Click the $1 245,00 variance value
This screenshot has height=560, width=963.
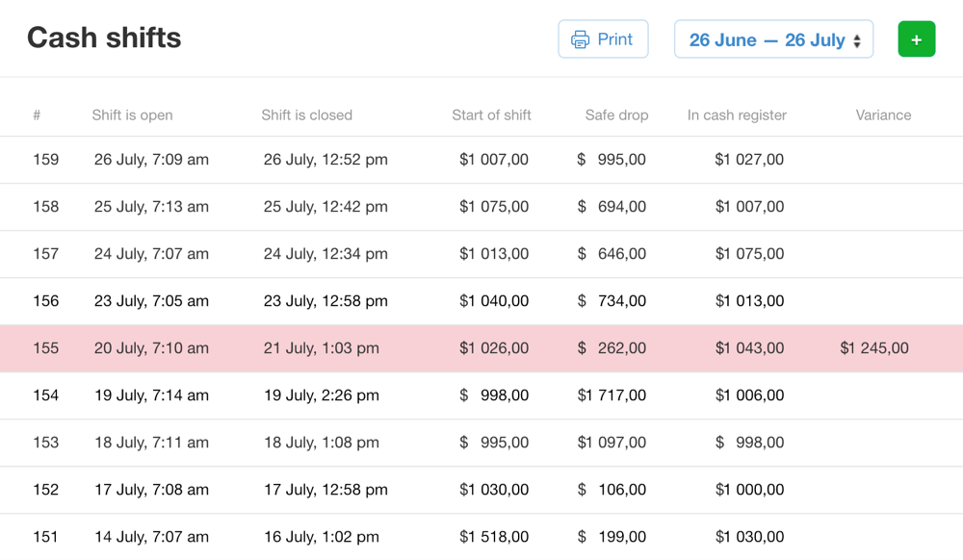(873, 348)
